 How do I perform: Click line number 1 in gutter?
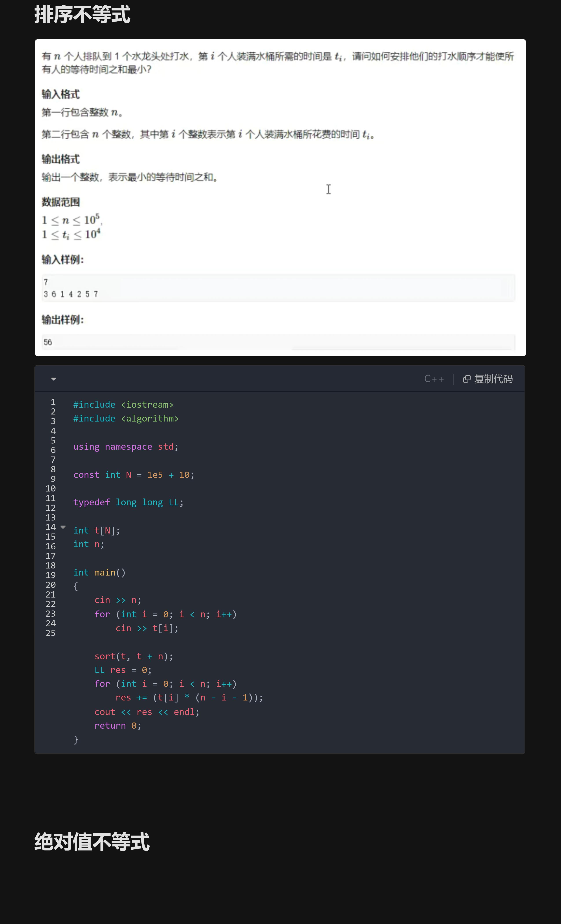[x=53, y=402]
